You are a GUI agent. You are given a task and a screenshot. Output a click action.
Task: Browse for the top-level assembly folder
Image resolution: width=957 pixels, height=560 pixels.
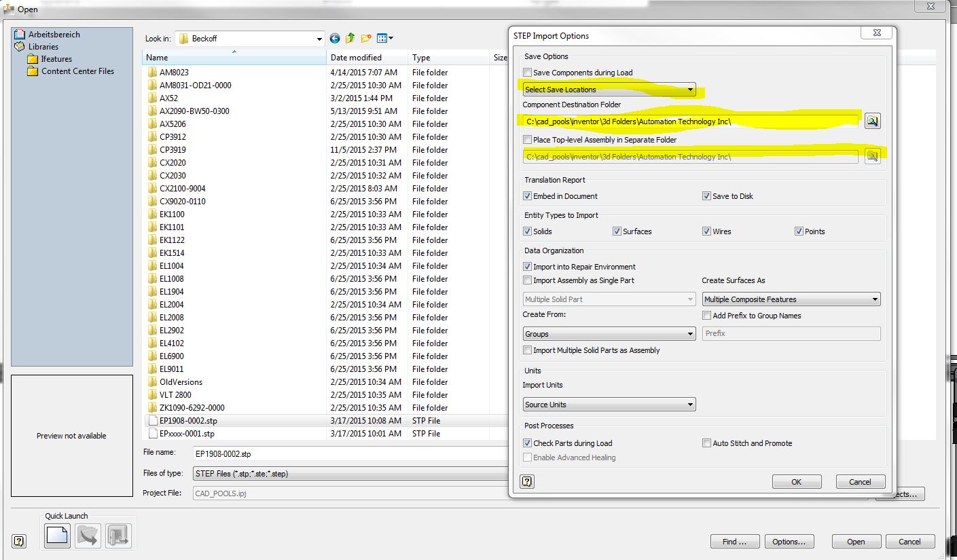(873, 155)
